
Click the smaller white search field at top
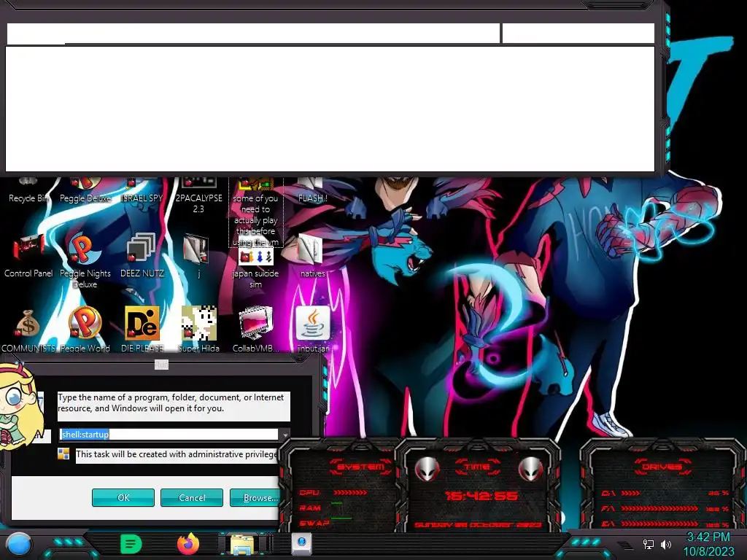578,34
